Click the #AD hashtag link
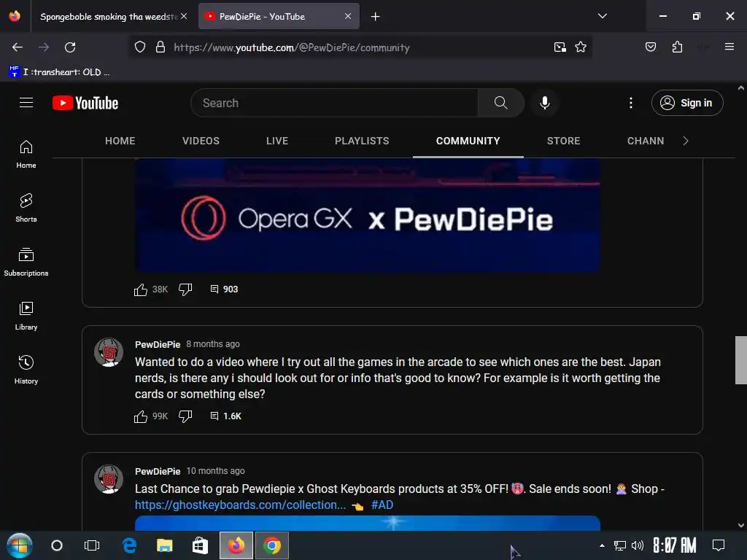The height and width of the screenshot is (560, 747). [382, 505]
